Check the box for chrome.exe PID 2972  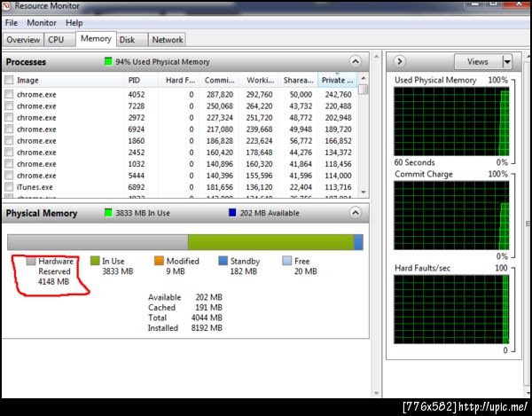pos(9,117)
